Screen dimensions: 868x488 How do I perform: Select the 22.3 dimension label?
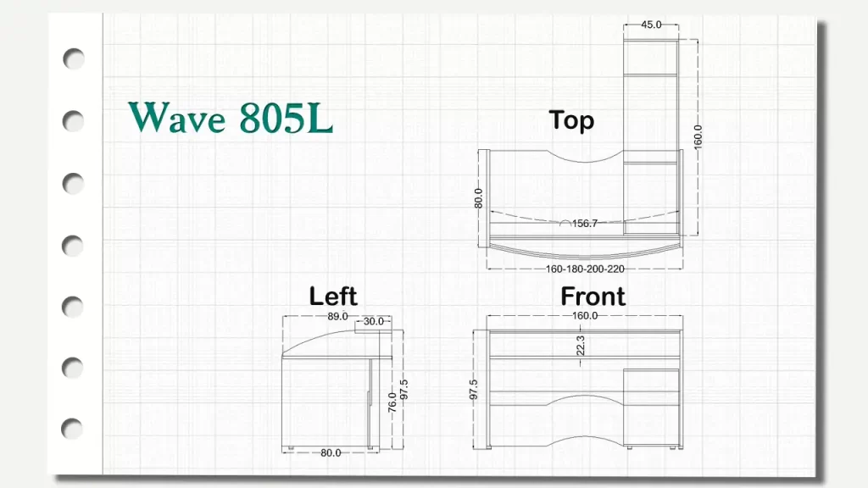(x=581, y=346)
